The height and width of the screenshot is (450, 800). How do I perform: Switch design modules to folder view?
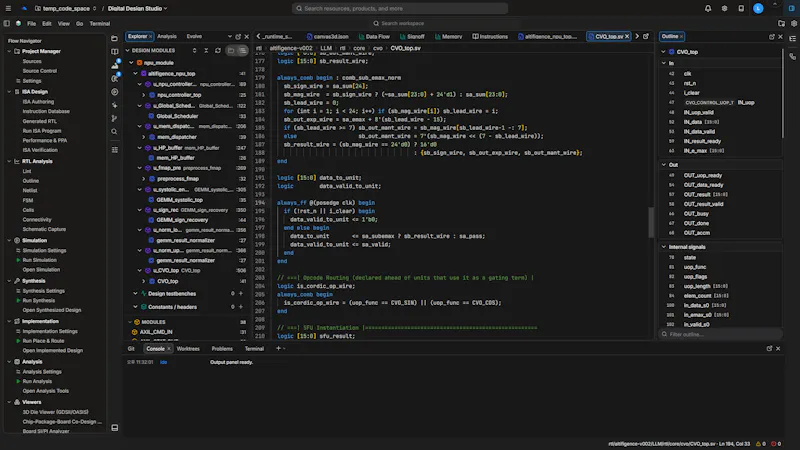point(231,51)
